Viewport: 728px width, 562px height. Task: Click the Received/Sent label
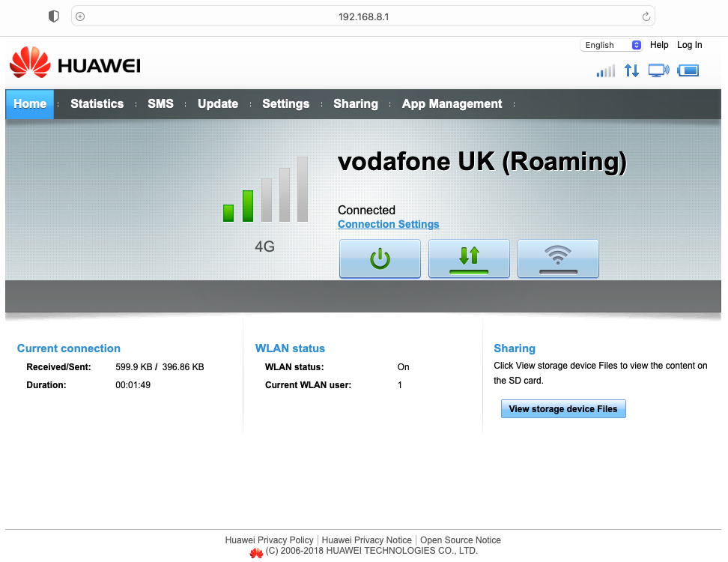pyautogui.click(x=59, y=367)
